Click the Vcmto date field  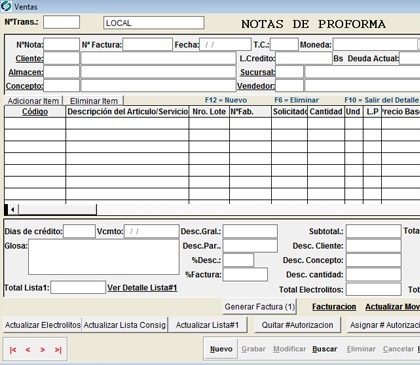pyautogui.click(x=152, y=231)
